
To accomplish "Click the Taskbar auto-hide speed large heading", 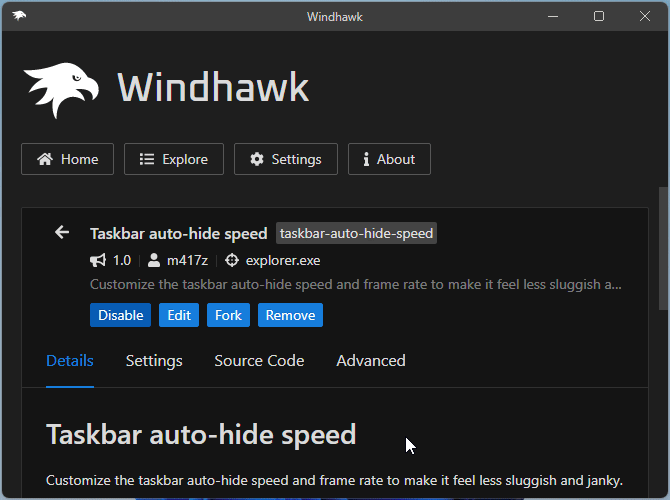I will click(201, 435).
